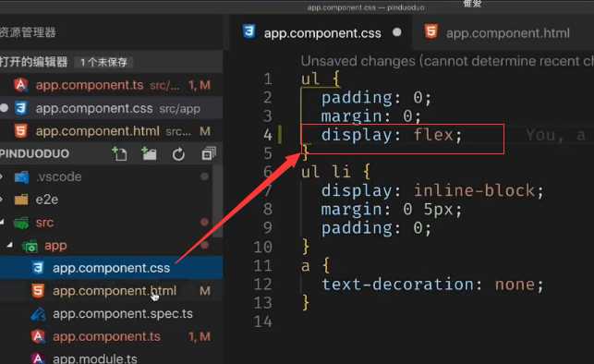Click CSS icon beside selected app.component.css file
594x364 pixels.
click(38, 268)
